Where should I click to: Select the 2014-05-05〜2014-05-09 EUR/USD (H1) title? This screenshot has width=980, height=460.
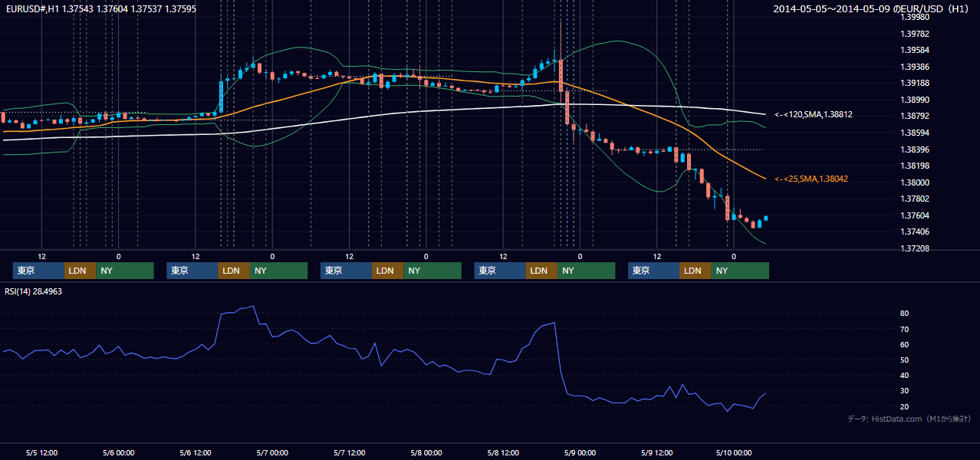tap(873, 8)
